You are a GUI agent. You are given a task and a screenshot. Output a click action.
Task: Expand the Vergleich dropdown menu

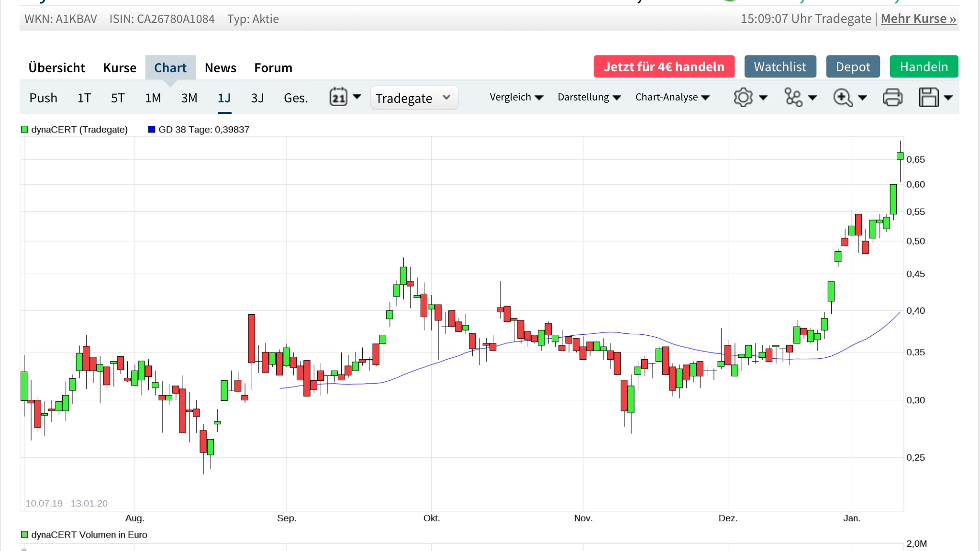[x=516, y=98]
